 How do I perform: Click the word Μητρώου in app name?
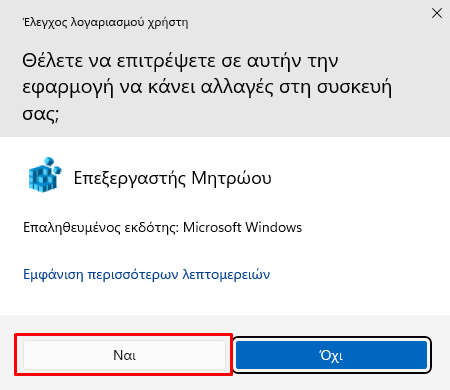[x=231, y=178]
